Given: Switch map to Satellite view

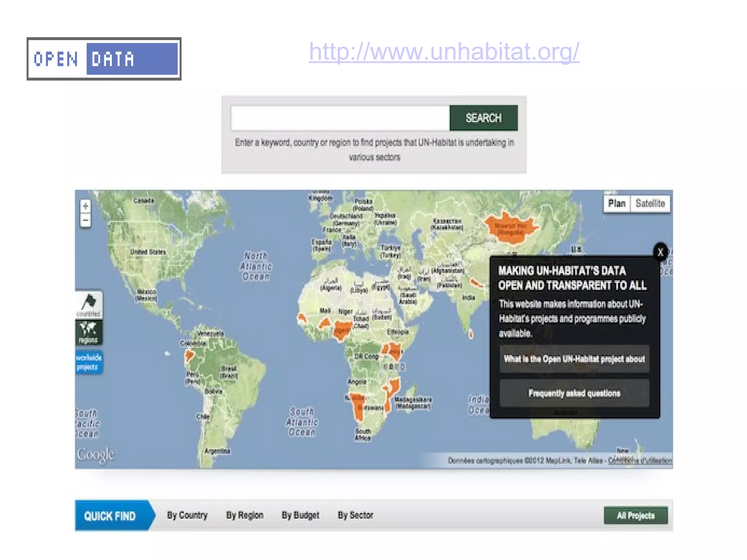Looking at the screenshot, I should tap(650, 204).
